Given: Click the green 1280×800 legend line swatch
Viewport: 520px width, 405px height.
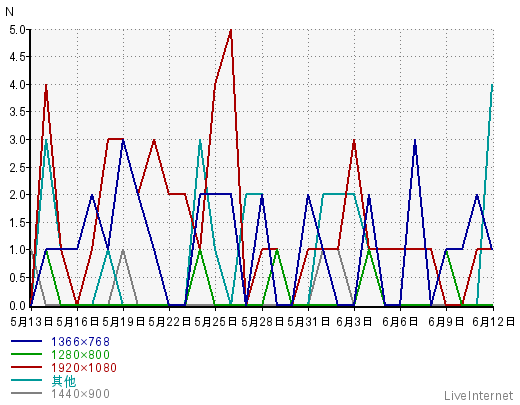Looking at the screenshot, I should (x=27, y=354).
